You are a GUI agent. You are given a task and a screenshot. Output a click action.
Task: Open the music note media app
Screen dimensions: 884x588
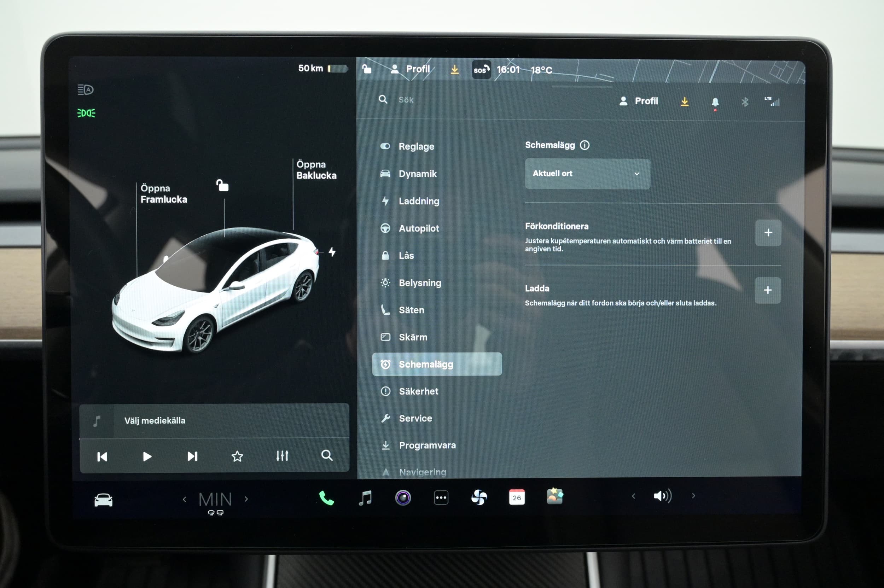coord(365,498)
